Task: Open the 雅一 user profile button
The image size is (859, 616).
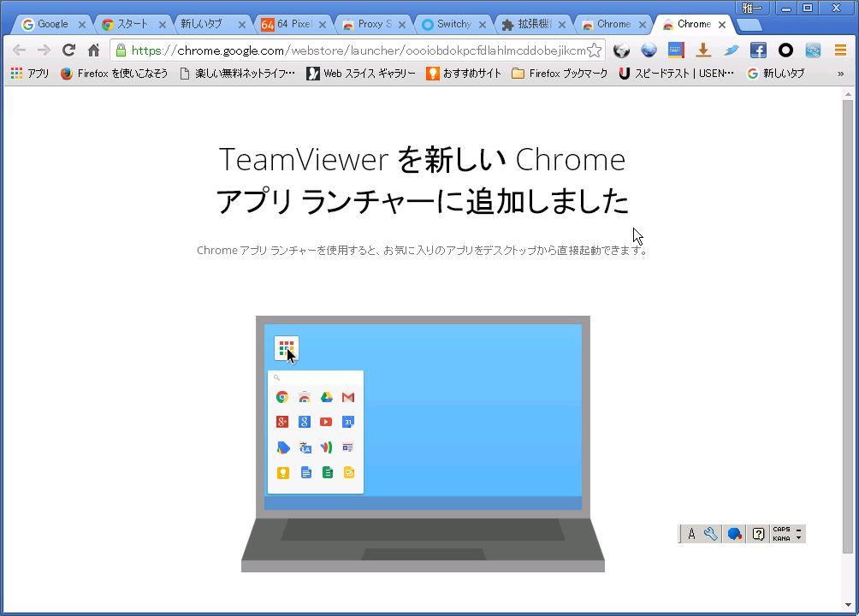Action: [751, 8]
